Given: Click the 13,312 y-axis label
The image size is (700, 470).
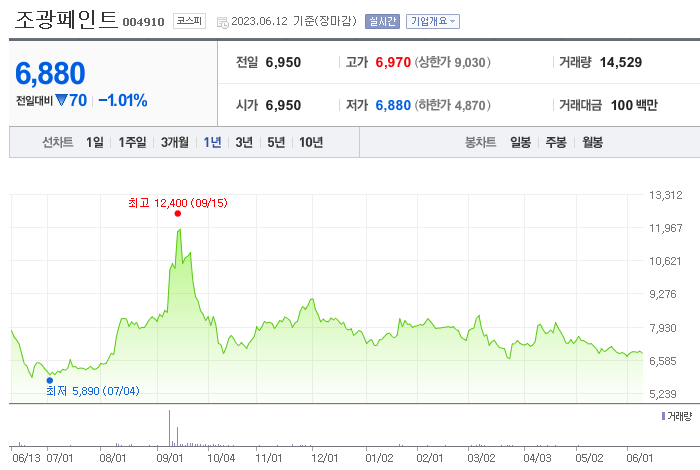Looking at the screenshot, I should [x=666, y=195].
